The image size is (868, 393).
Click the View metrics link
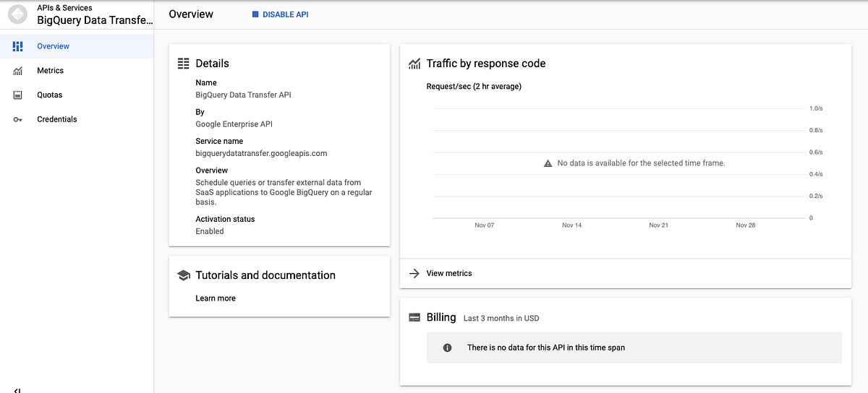pos(449,273)
